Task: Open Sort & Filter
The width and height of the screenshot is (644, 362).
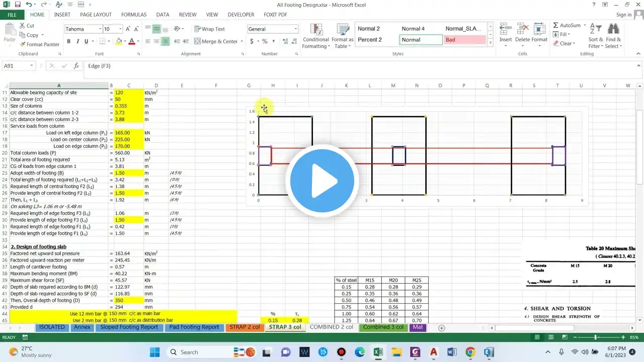Action: (596, 36)
